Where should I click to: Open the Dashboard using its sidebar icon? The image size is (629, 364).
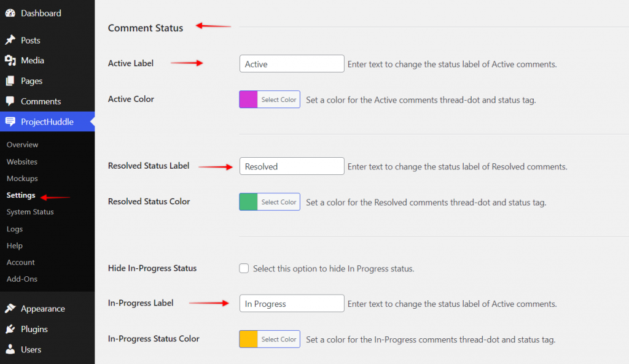tap(9, 12)
